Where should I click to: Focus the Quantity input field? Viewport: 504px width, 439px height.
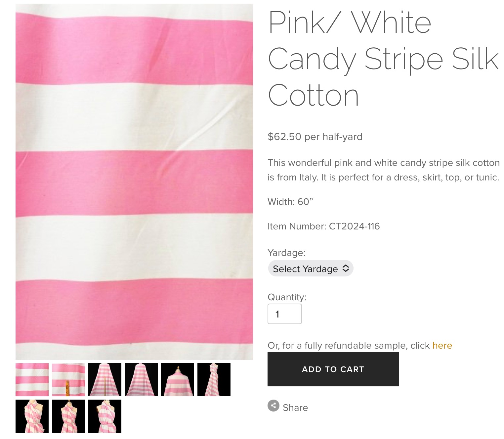pyautogui.click(x=284, y=314)
